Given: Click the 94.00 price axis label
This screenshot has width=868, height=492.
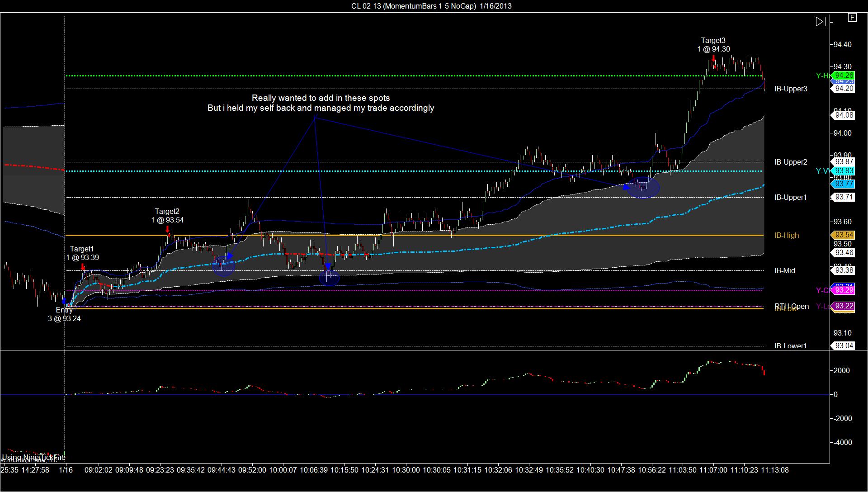Looking at the screenshot, I should 843,133.
